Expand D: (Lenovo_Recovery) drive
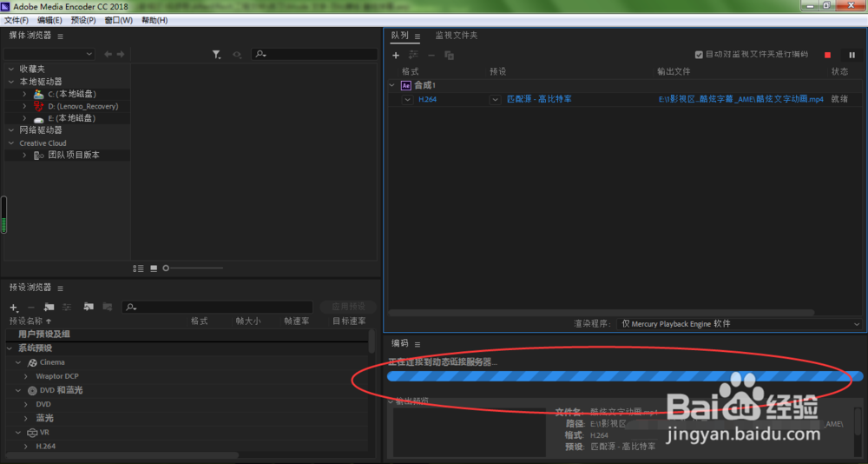This screenshot has height=464, width=868. click(x=24, y=106)
